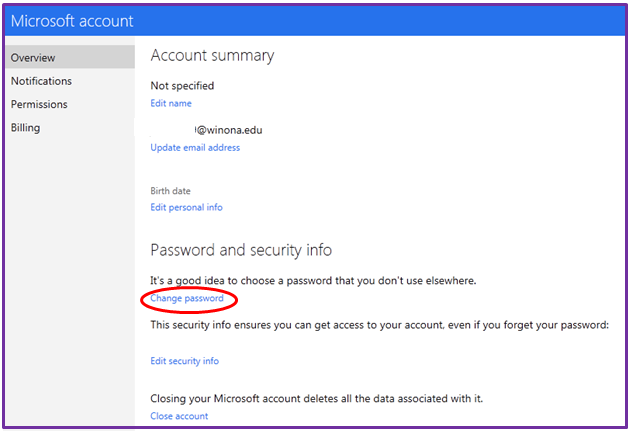Open the Billing page
Viewport: 631px width, 431px height.
point(25,128)
